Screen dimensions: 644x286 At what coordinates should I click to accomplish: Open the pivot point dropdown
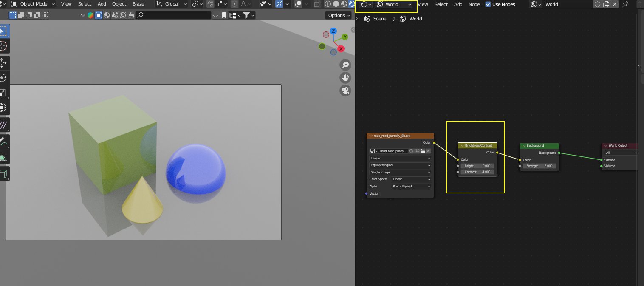pos(198,4)
